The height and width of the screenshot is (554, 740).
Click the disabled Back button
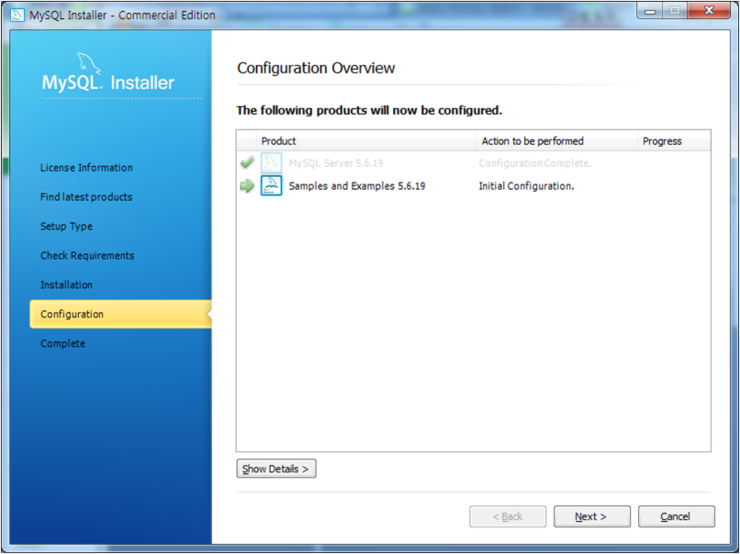(508, 516)
